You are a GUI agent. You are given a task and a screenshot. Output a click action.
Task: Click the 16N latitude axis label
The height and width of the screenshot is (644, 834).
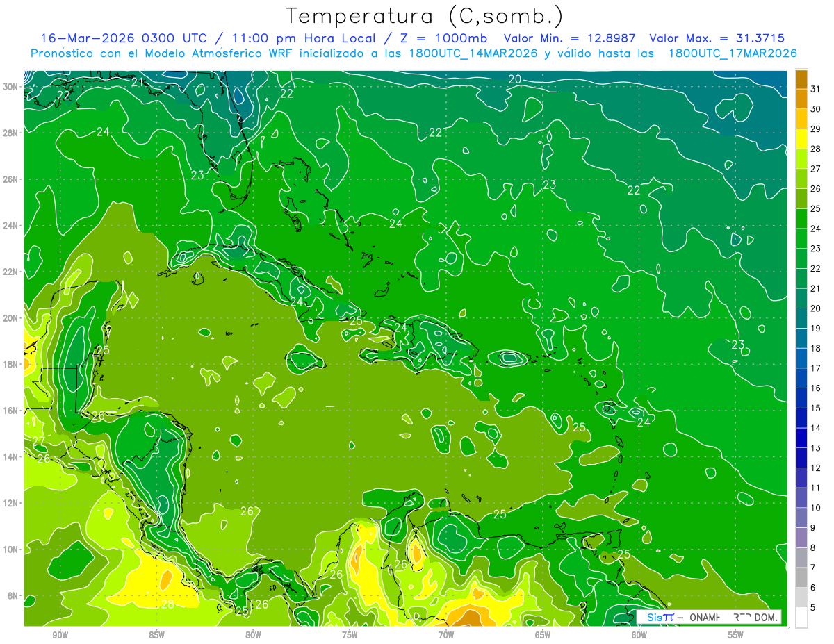tap(12, 411)
